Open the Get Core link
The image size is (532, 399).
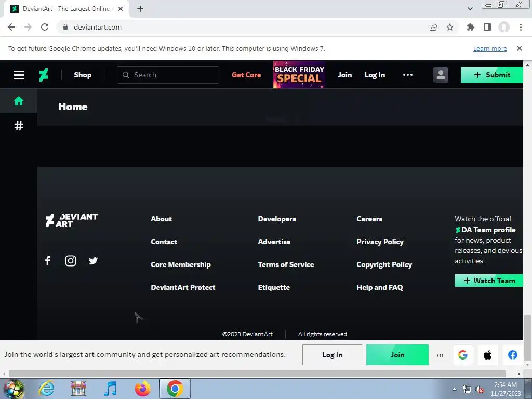click(x=246, y=75)
